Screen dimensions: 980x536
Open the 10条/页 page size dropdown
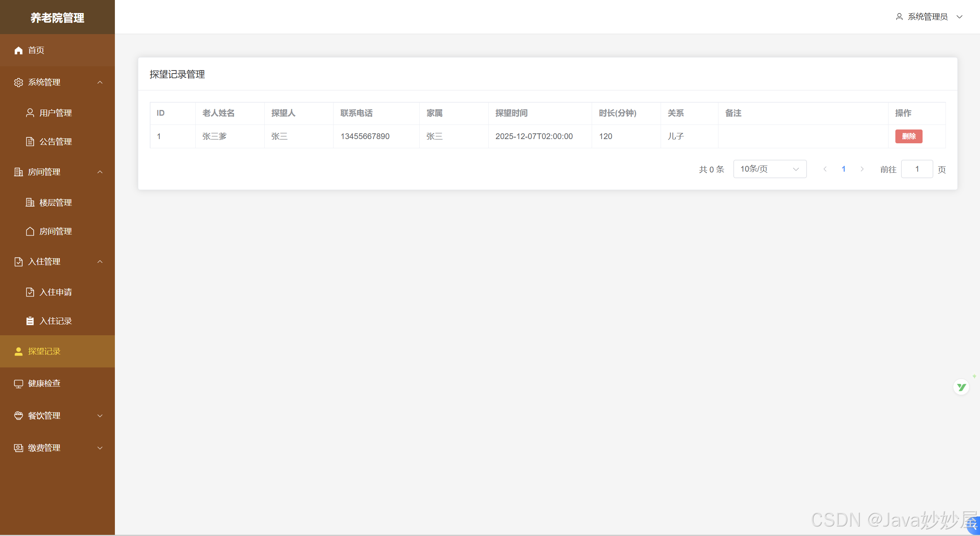pos(769,169)
